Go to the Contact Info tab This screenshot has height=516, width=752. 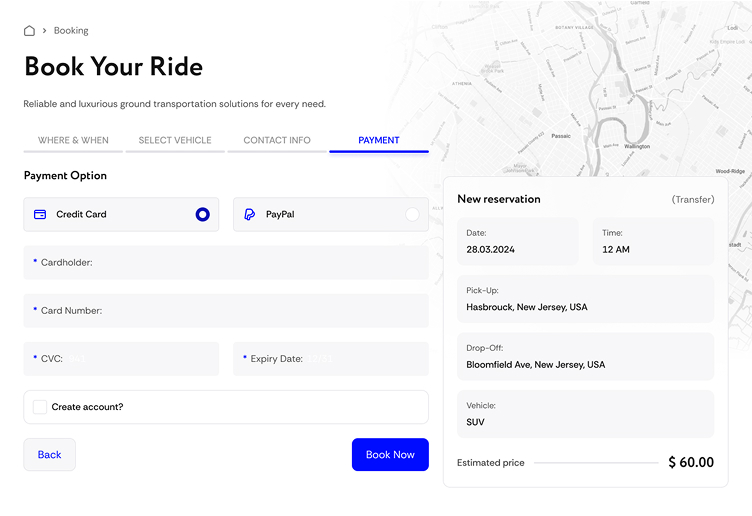[277, 141]
